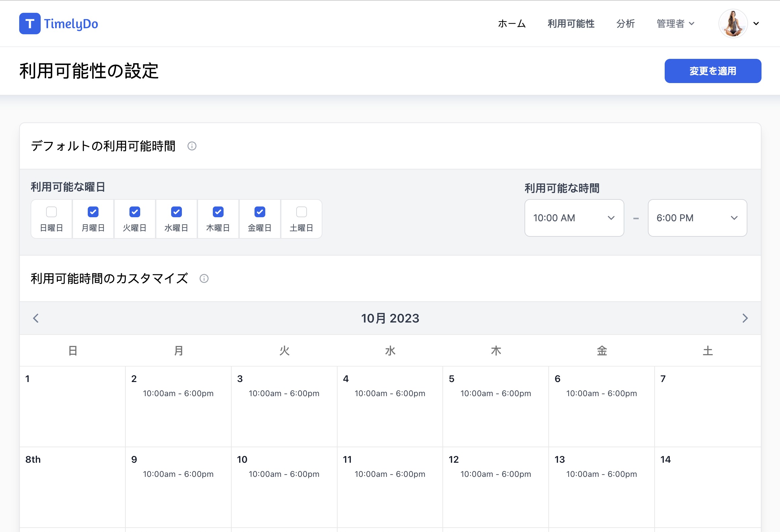The width and height of the screenshot is (780, 532).
Task: Select October 1 calendar cell
Action: [x=73, y=407]
